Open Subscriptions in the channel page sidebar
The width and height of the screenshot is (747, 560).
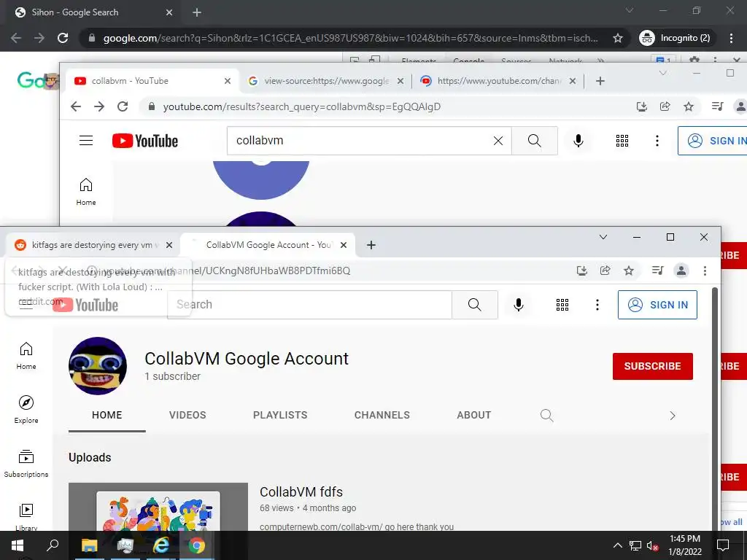pos(26,463)
